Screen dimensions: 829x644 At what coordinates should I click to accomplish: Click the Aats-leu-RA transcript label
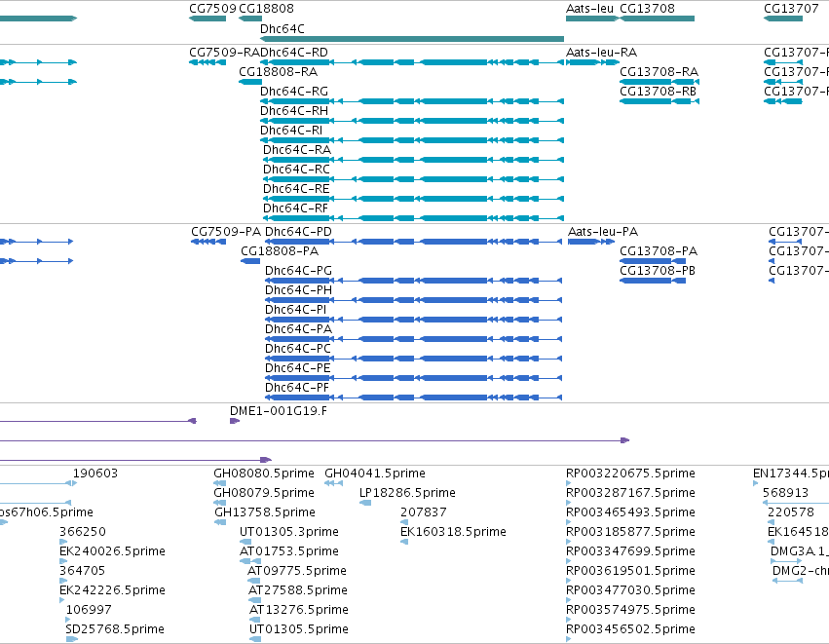point(601,53)
